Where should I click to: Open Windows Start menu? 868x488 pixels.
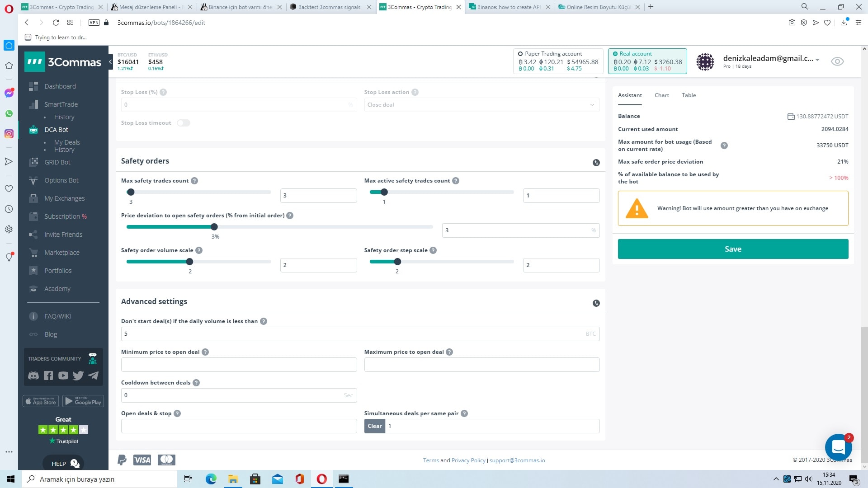[11, 479]
